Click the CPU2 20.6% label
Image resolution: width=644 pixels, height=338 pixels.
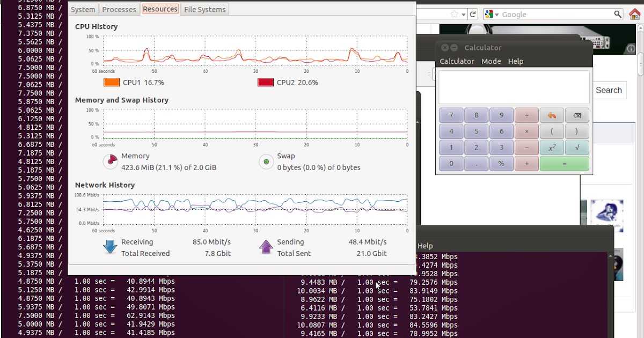click(297, 83)
